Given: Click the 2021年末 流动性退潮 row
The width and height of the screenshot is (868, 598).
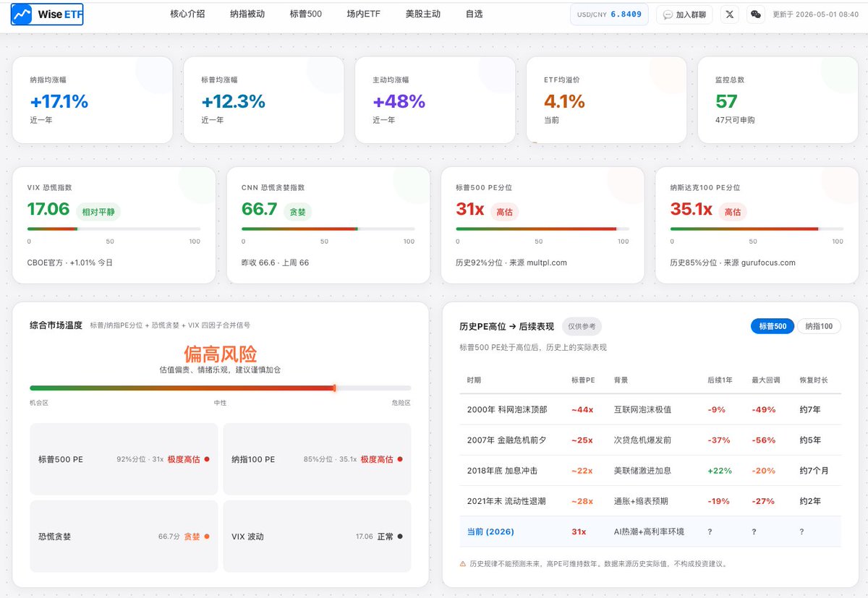Looking at the screenshot, I should pyautogui.click(x=650, y=500).
